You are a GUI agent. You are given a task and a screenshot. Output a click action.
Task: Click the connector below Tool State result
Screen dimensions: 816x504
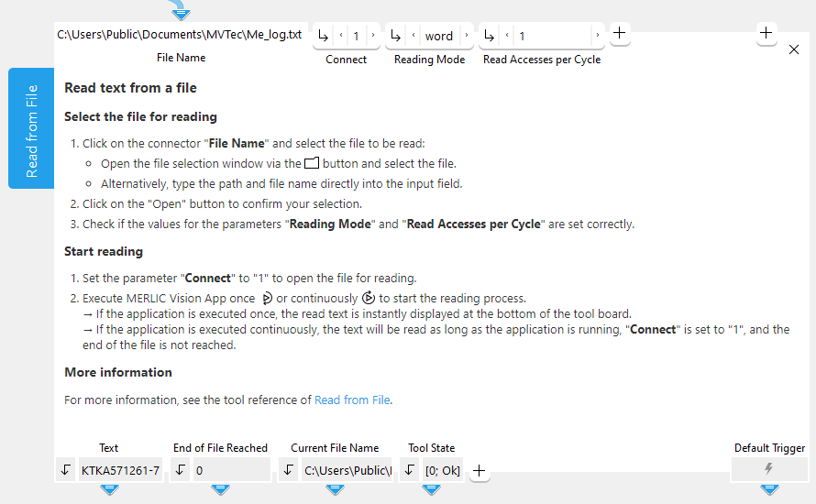click(431, 490)
